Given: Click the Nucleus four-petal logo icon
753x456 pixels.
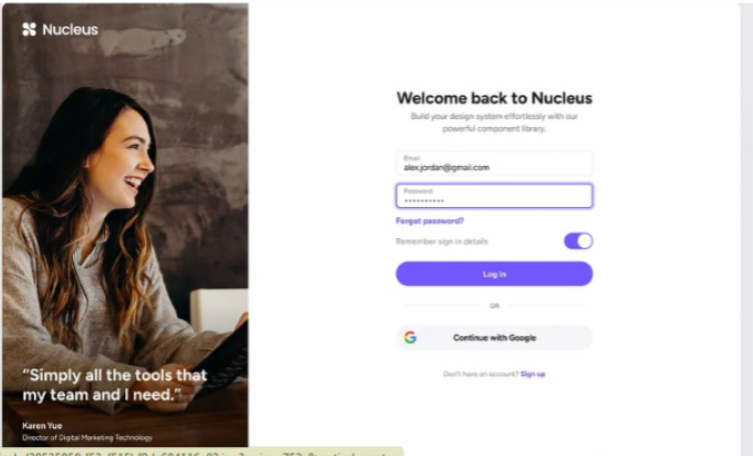Looking at the screenshot, I should click(29, 29).
